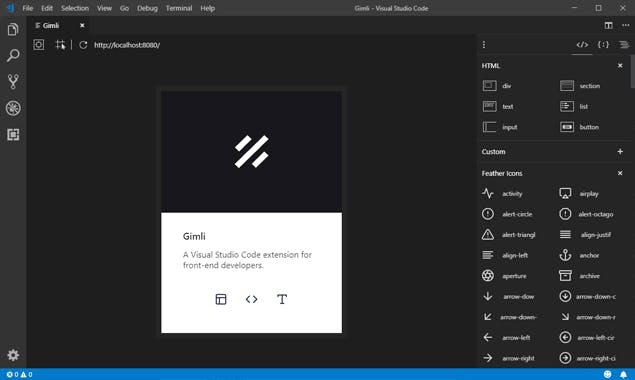The height and width of the screenshot is (380, 635).
Task: Open the Selection menu
Action: point(75,8)
